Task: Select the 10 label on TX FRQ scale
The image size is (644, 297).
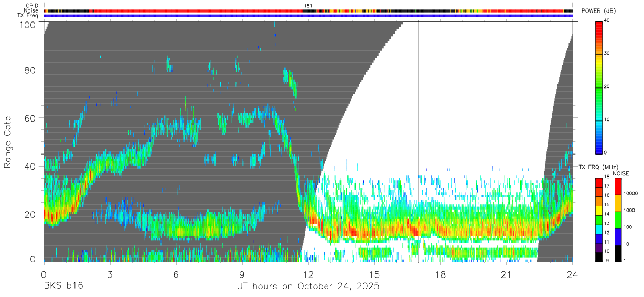Action: pyautogui.click(x=607, y=252)
